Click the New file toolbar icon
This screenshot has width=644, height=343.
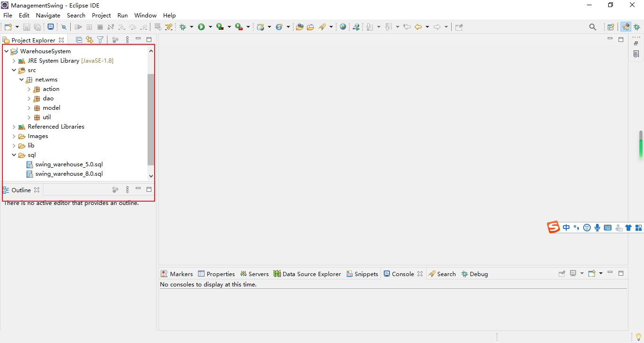pyautogui.click(x=8, y=27)
